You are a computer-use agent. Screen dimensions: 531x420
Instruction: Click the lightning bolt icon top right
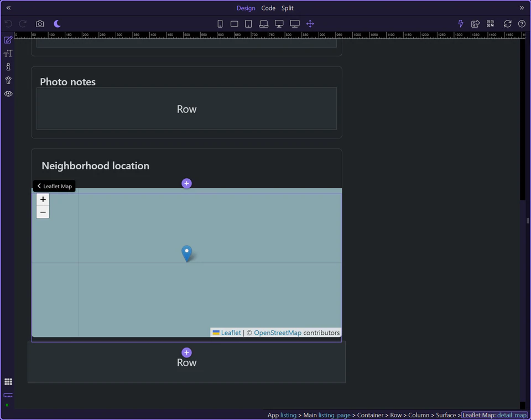[460, 24]
